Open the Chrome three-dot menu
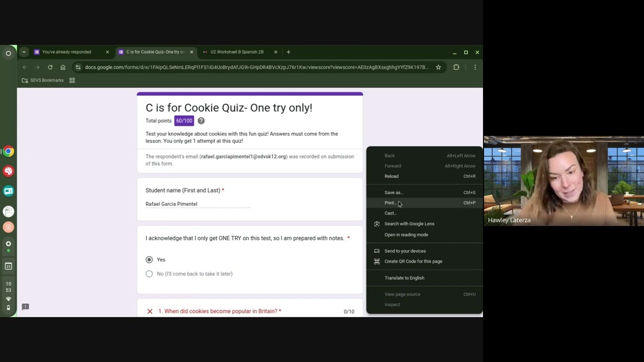 click(475, 67)
